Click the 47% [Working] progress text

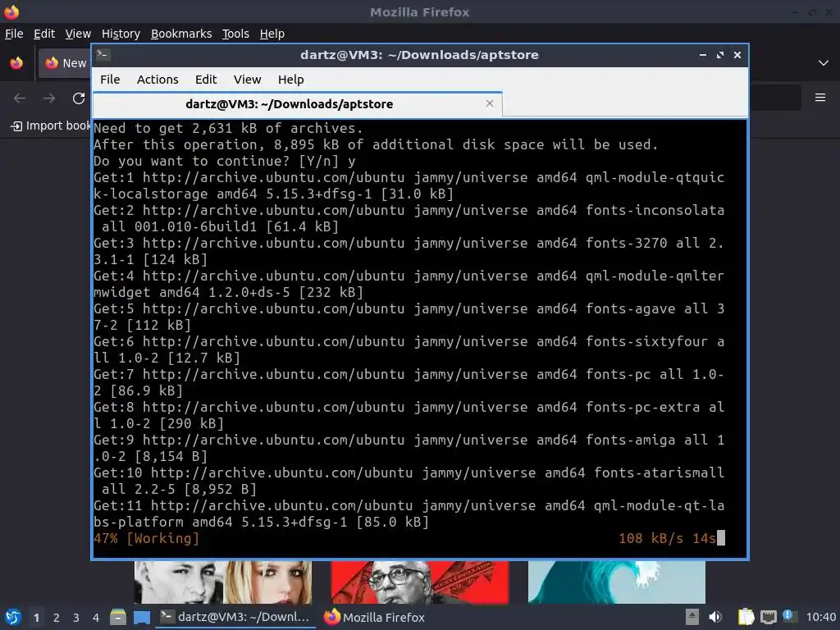[146, 538]
